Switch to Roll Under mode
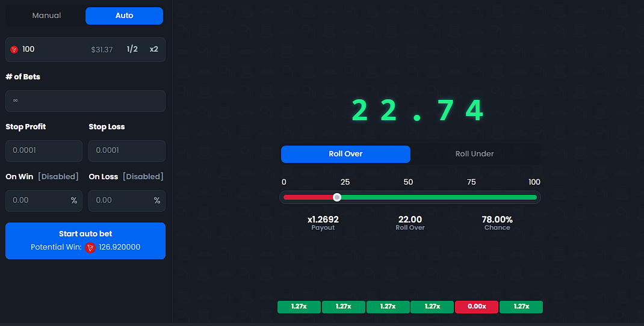This screenshot has height=326, width=644. (474, 154)
